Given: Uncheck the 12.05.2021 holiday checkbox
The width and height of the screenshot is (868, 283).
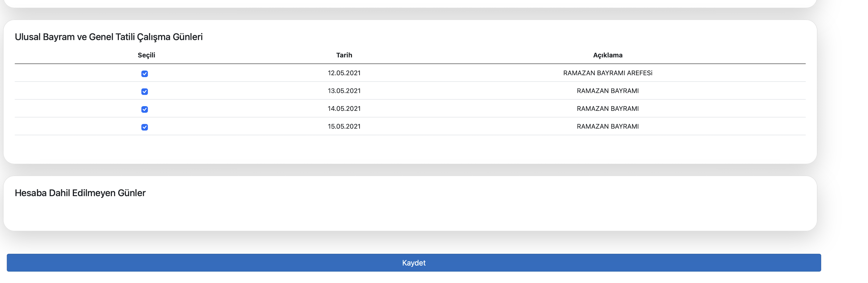Looking at the screenshot, I should click(145, 74).
